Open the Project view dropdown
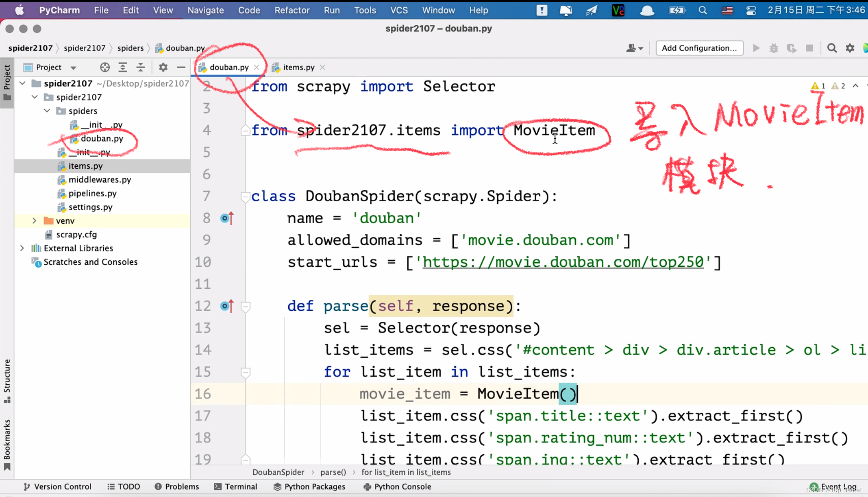 point(73,68)
